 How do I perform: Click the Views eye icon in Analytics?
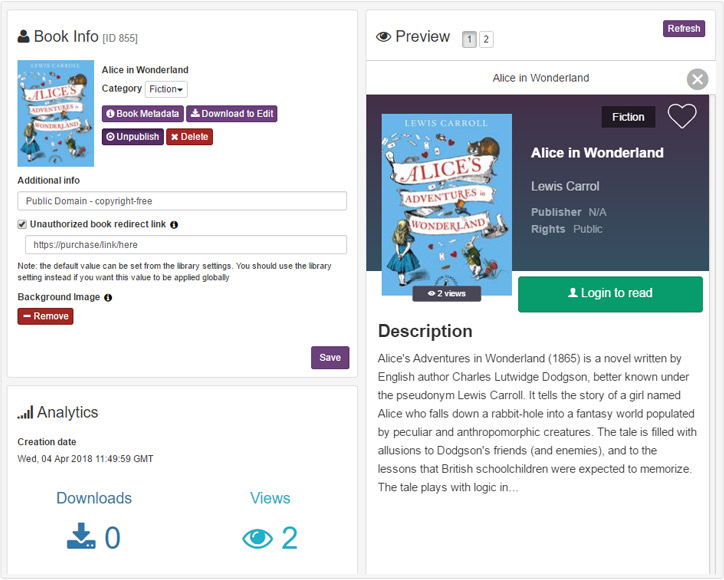click(257, 538)
